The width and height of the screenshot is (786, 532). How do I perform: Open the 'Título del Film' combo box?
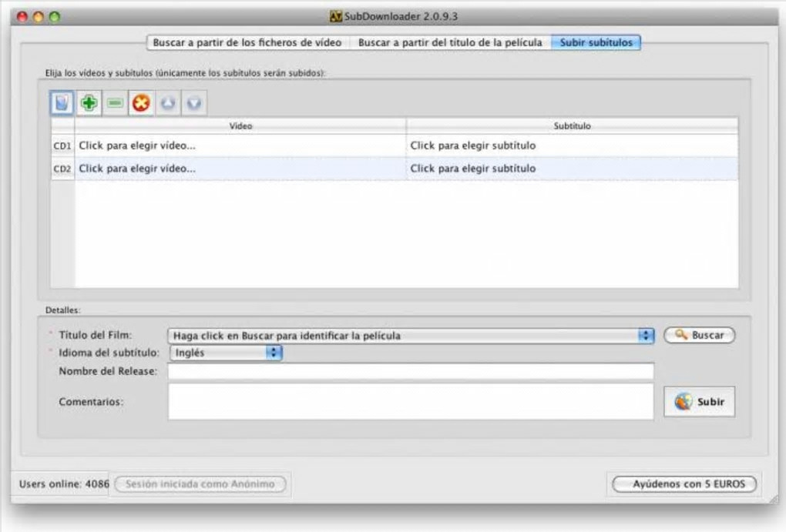pyautogui.click(x=411, y=336)
